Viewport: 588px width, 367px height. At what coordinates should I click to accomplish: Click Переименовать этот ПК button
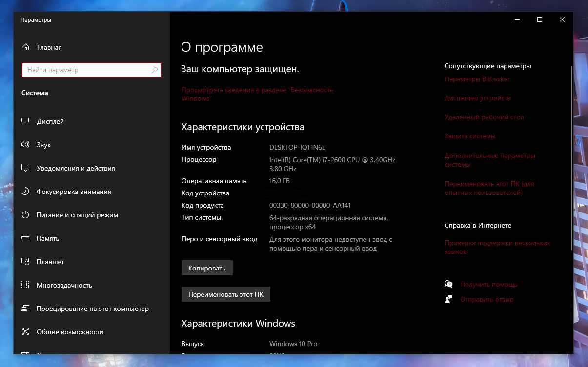point(226,294)
